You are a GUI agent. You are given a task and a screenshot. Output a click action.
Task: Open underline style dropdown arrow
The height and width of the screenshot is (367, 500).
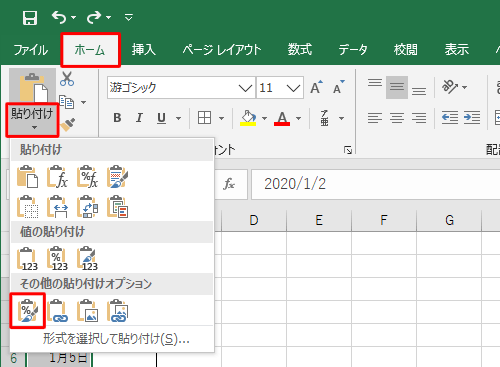pos(178,118)
